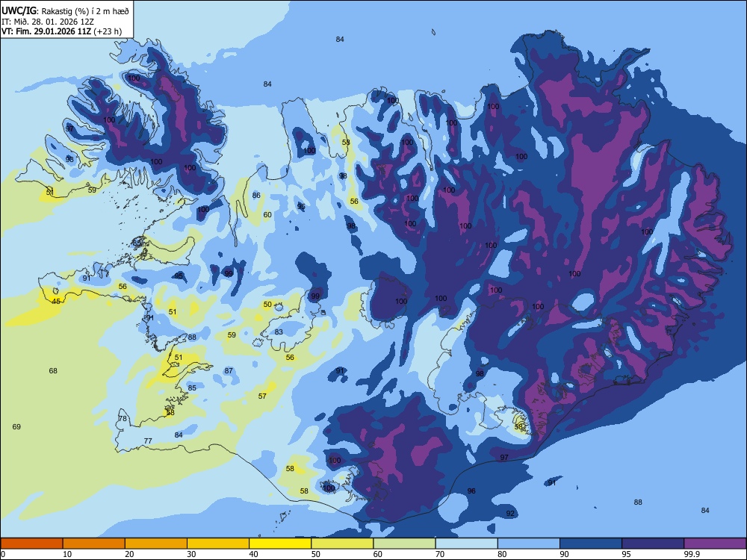The image size is (747, 560).
Task: Select the golden 30–40 legend color band
Action: 218,544
